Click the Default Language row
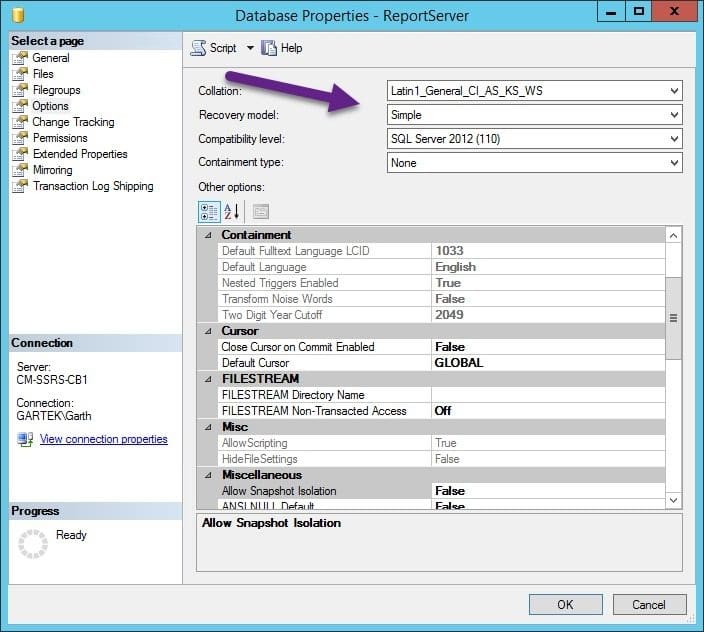This screenshot has width=704, height=632. coord(442,267)
